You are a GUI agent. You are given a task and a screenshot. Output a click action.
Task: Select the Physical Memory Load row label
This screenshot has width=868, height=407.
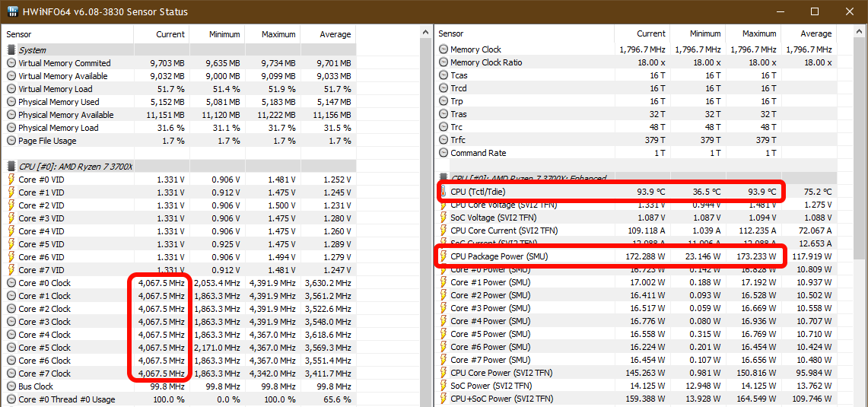[58, 127]
